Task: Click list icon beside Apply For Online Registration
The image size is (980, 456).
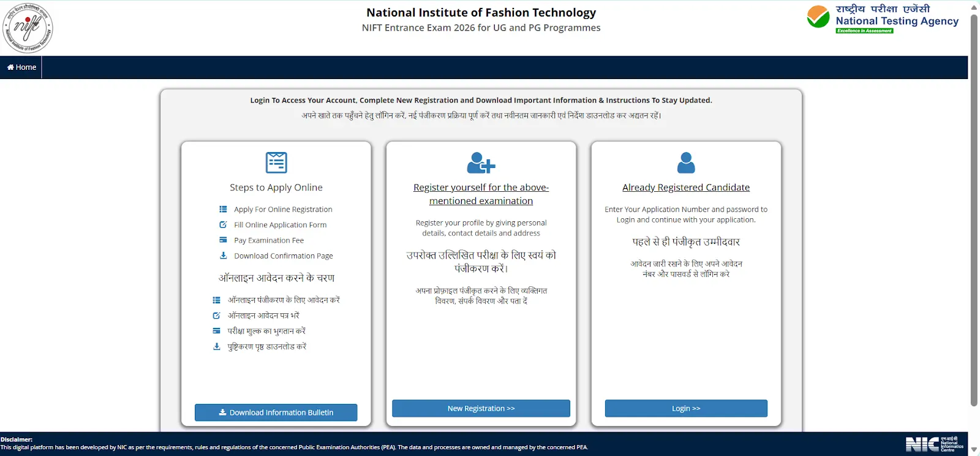Action: pyautogui.click(x=223, y=209)
